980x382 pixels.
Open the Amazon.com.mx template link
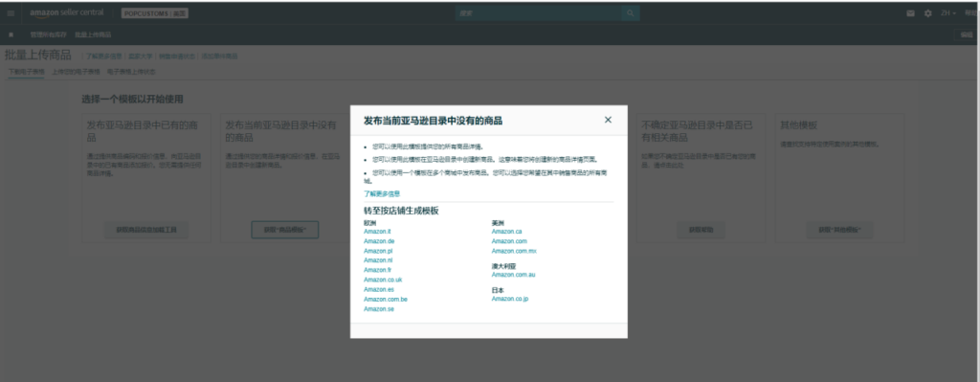(x=514, y=251)
